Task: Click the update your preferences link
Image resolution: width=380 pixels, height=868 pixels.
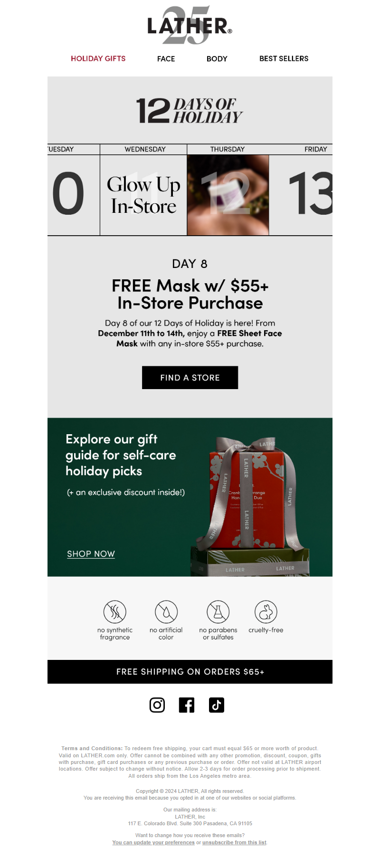Action: pos(153,842)
